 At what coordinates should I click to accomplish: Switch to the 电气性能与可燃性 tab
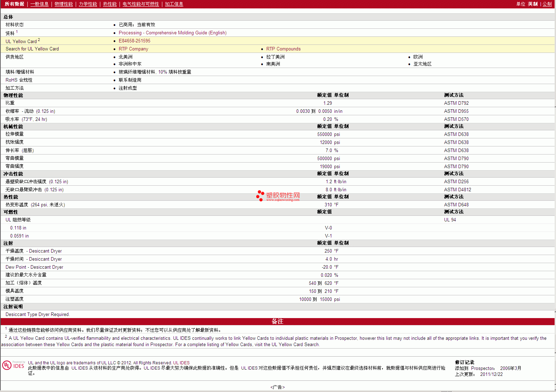(x=141, y=4)
